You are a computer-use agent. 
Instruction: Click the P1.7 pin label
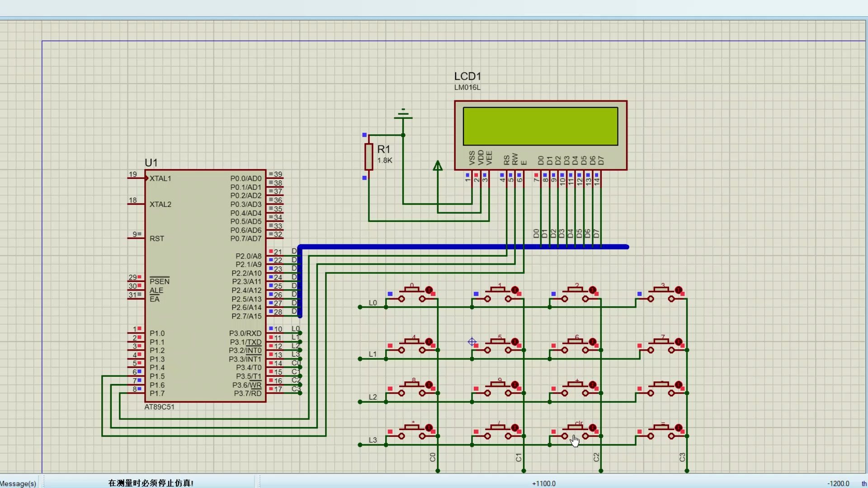157,394
